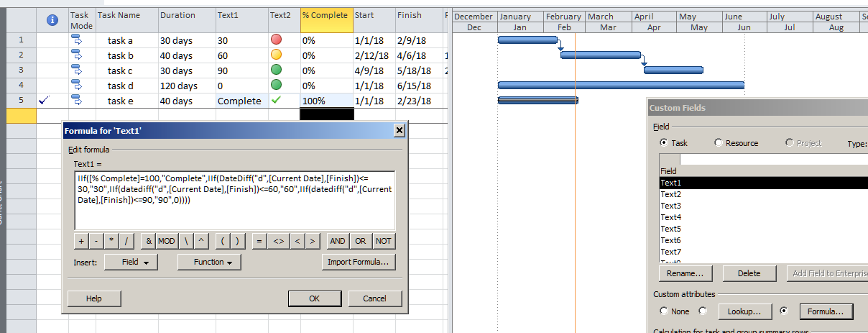Click the completed checkmark indicator on row 5
Viewport: 868px width, 333px height.
(x=44, y=101)
